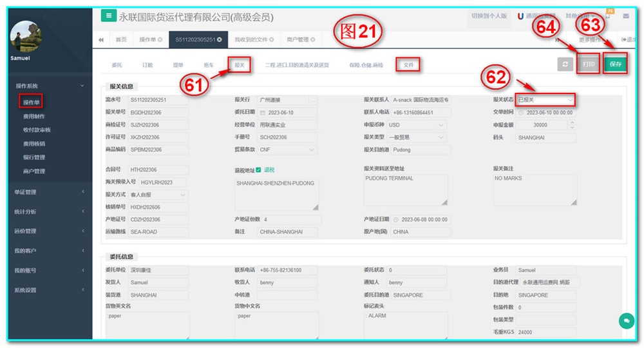Open the 二程.进口.目的港清关及送货 sub-tab
The width and height of the screenshot is (644, 348).
tap(297, 65)
